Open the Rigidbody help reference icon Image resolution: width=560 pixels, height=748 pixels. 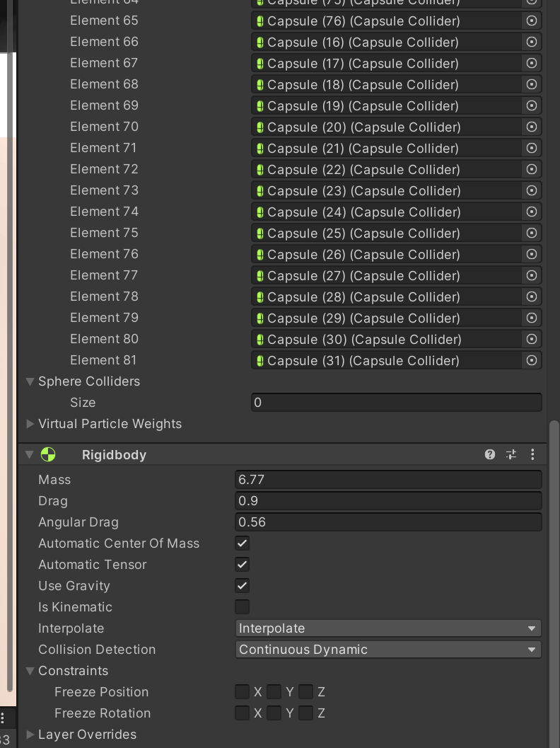point(490,454)
